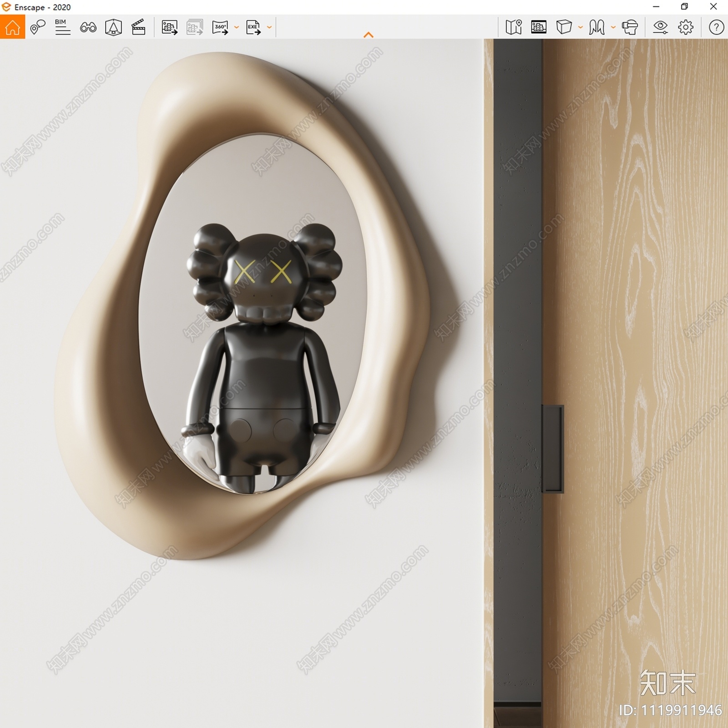Toggle the mini map icon
This screenshot has height=728, width=728.
(x=514, y=27)
